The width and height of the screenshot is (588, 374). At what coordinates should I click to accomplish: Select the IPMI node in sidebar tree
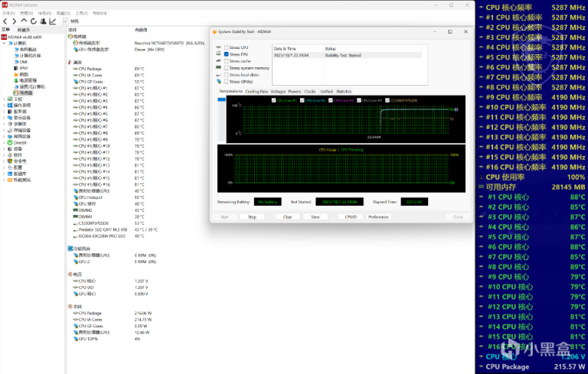click(23, 68)
